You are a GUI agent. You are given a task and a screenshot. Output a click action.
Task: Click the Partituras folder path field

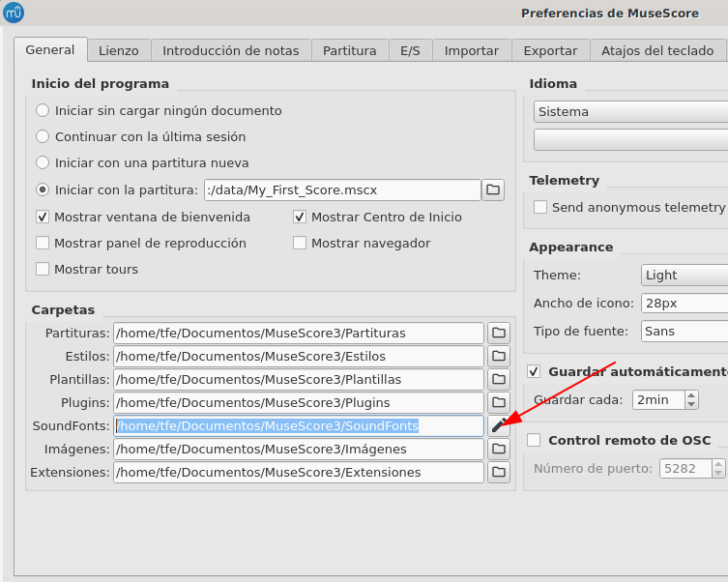pyautogui.click(x=299, y=333)
